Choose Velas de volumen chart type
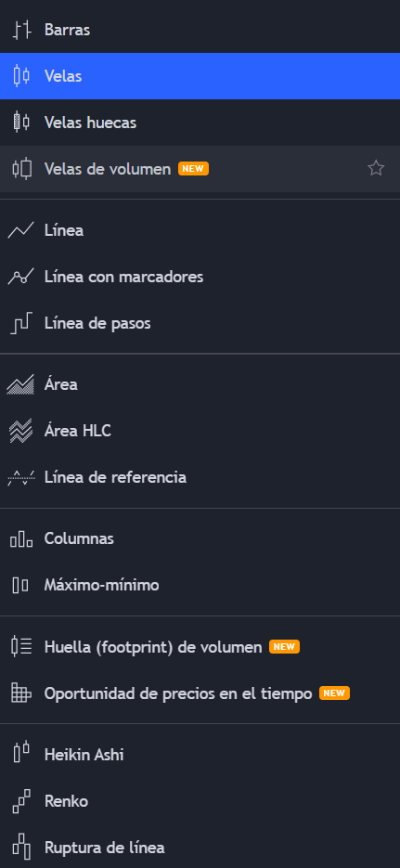 200,169
